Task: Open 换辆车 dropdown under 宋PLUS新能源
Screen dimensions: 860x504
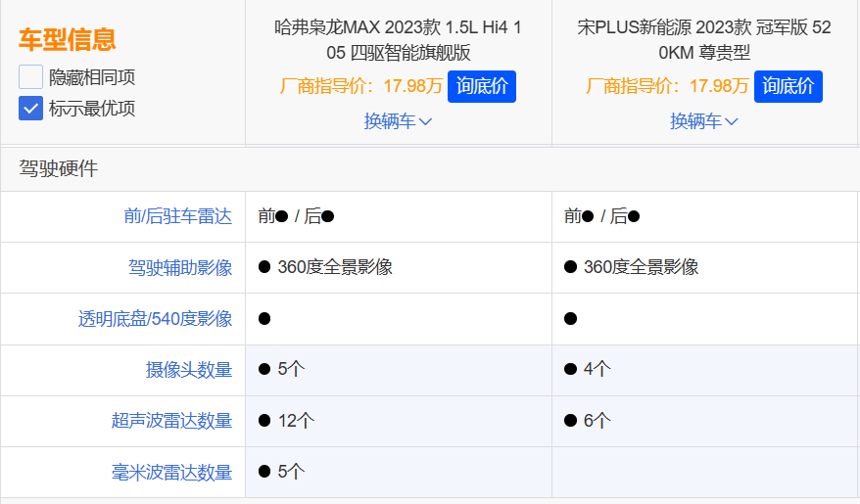Action: (x=704, y=121)
